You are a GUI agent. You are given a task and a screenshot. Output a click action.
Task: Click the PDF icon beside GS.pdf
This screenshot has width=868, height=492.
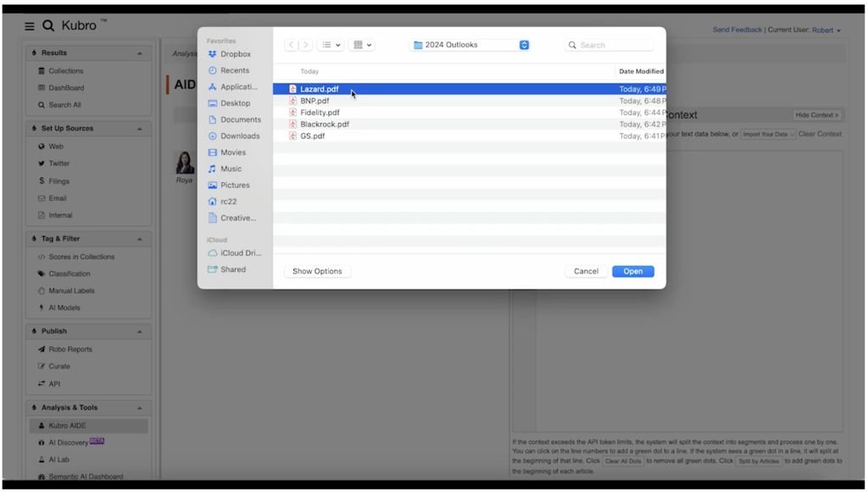click(x=292, y=135)
